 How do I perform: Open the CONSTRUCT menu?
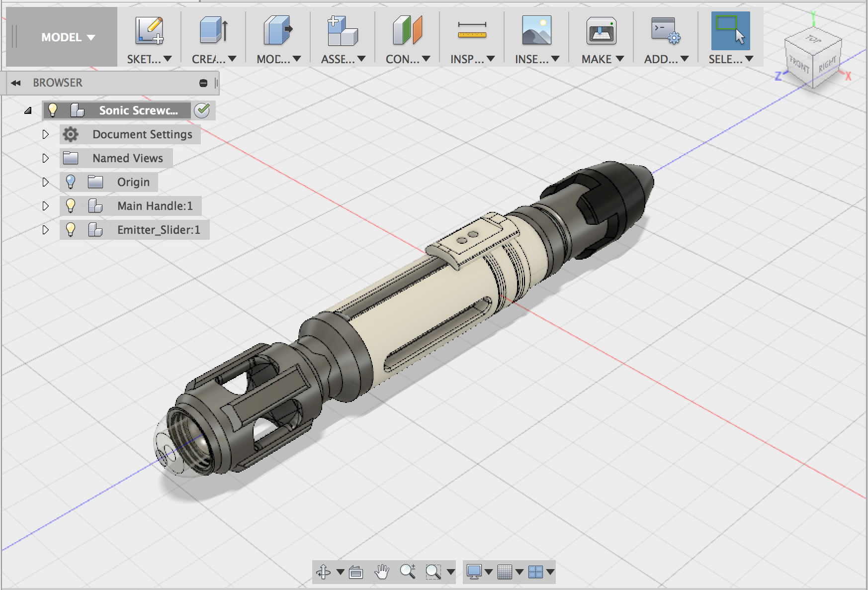(x=408, y=59)
